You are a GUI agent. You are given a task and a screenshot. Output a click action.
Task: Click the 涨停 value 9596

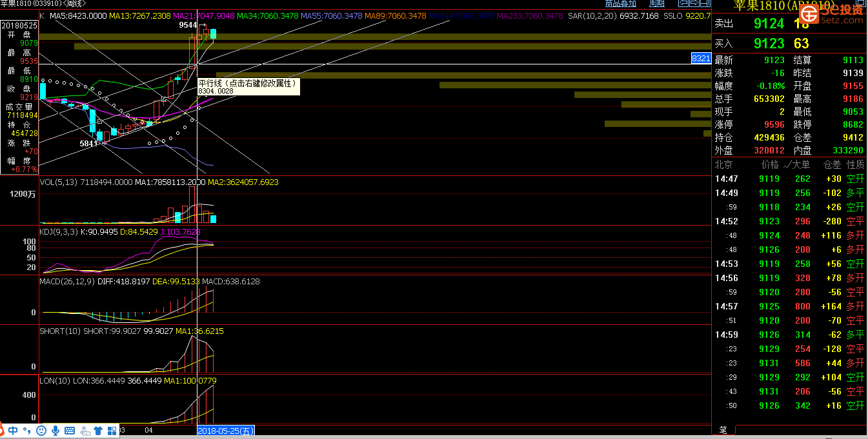pyautogui.click(x=774, y=124)
